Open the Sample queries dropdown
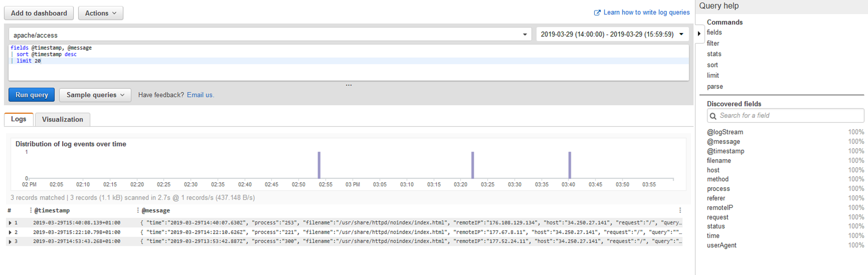 click(95, 95)
